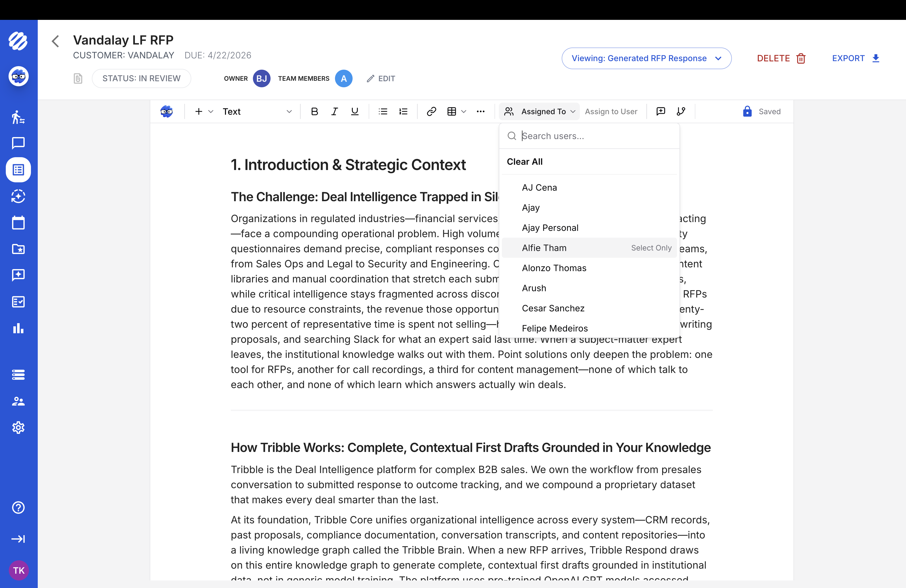The height and width of the screenshot is (588, 906).
Task: Toggle underline formatting
Action: coord(355,111)
